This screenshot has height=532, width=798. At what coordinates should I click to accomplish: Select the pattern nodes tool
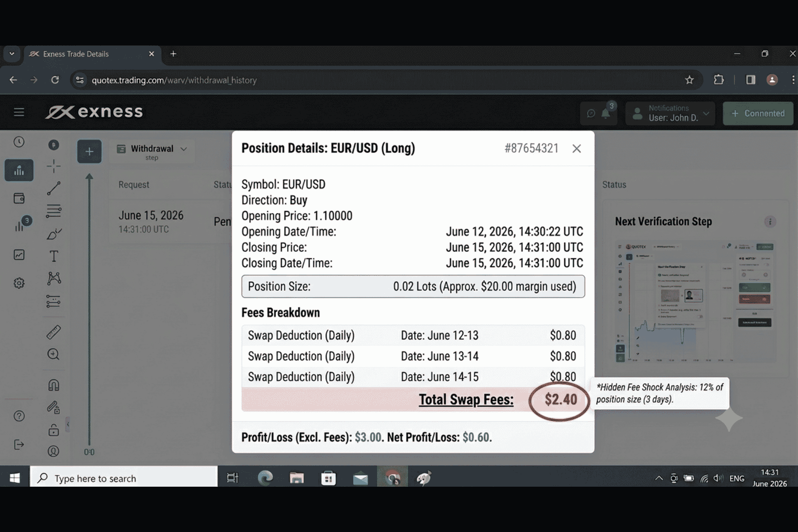coord(54,278)
